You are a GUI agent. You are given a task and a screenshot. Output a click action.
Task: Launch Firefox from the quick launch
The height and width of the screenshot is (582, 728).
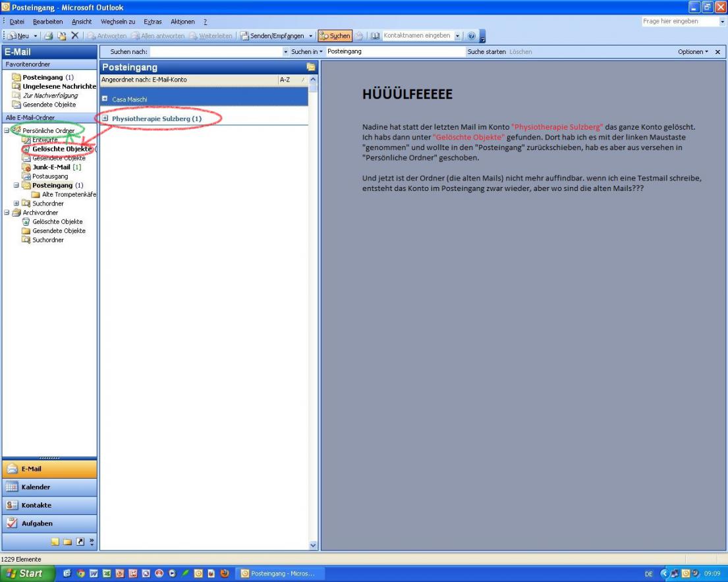tap(225, 573)
